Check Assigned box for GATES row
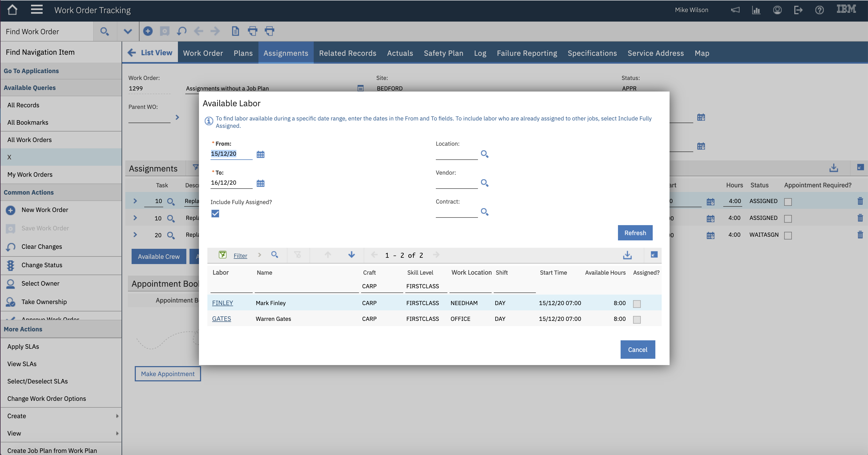 click(636, 319)
